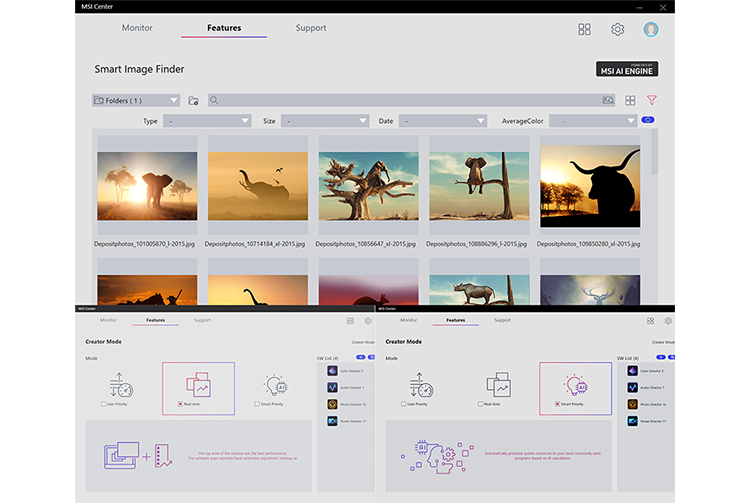The height and width of the screenshot is (503, 750).
Task: Click Color Director icon in Smart Priority selected window
Action: tap(632, 371)
